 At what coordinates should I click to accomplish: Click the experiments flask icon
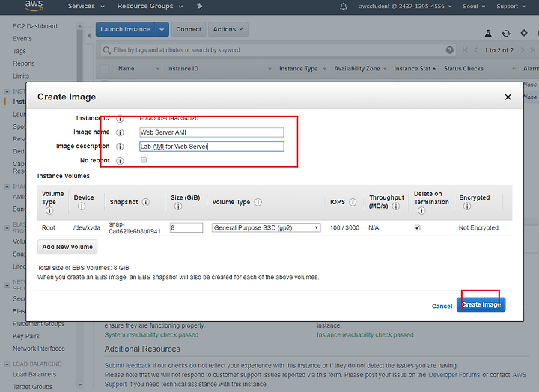pos(488,34)
